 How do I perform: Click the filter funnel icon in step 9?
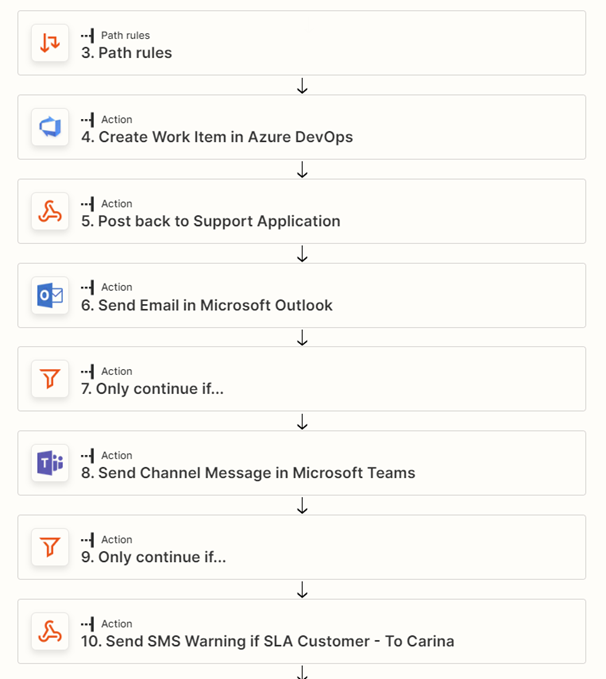click(x=50, y=547)
